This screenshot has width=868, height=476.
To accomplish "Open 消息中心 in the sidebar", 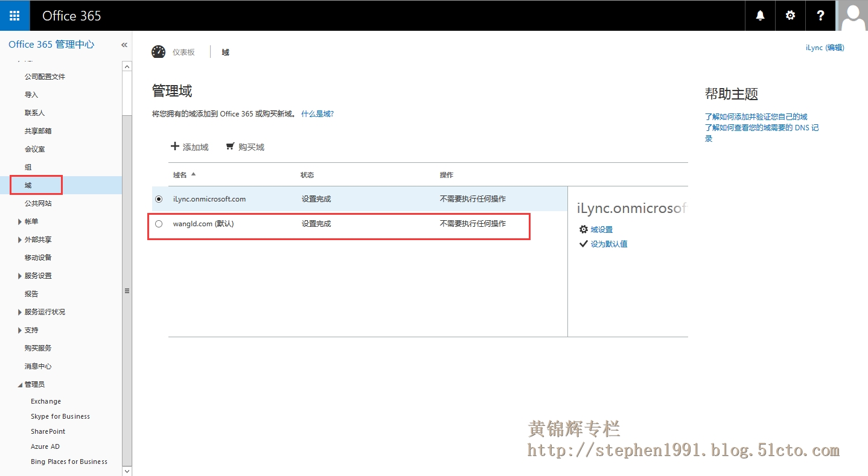I will tap(38, 366).
